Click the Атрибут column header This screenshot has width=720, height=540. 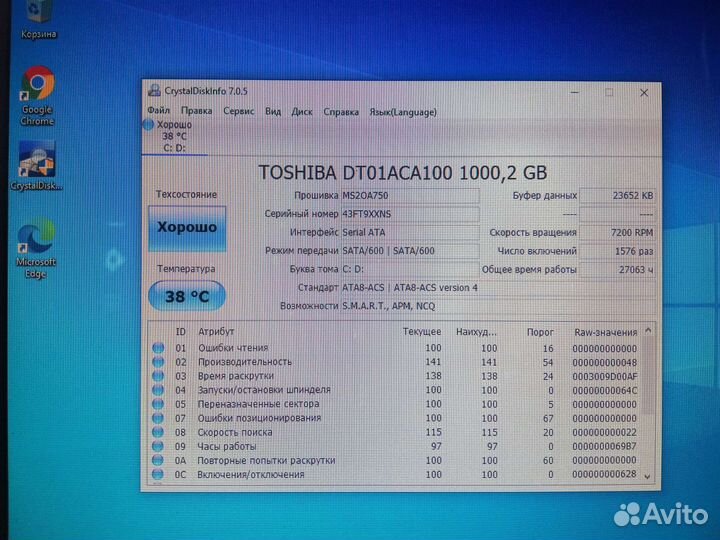click(216, 332)
